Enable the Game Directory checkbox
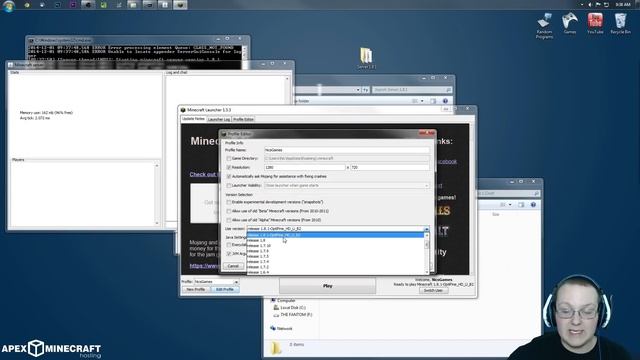640x360 pixels. (229, 158)
